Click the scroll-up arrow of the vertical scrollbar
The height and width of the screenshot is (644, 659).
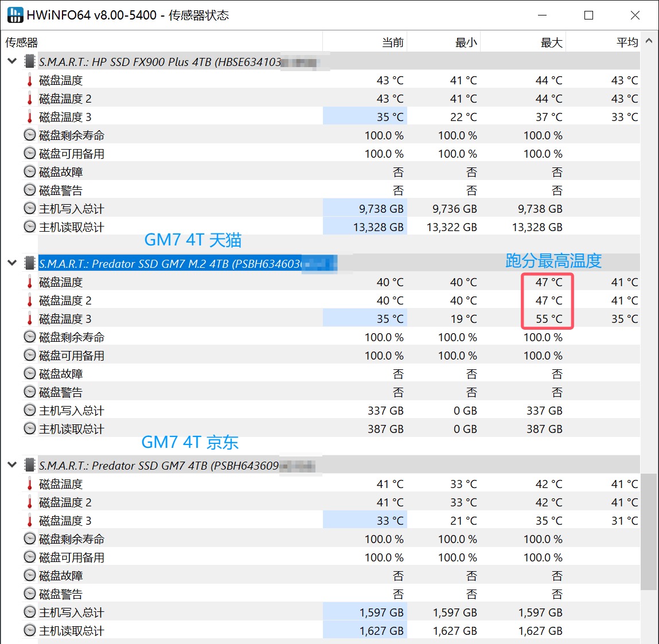649,41
